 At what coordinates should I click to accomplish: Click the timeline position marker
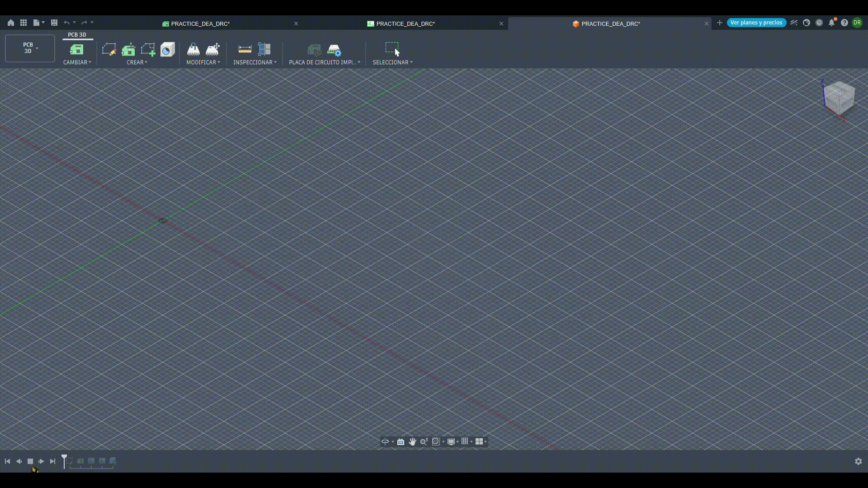64,461
